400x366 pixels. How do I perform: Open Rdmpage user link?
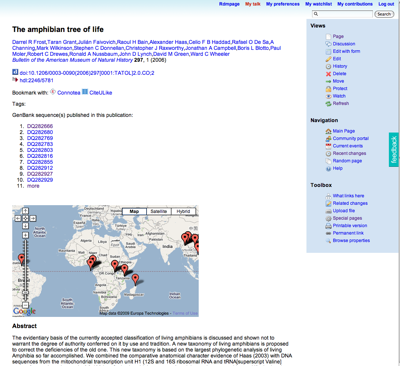[x=229, y=4]
